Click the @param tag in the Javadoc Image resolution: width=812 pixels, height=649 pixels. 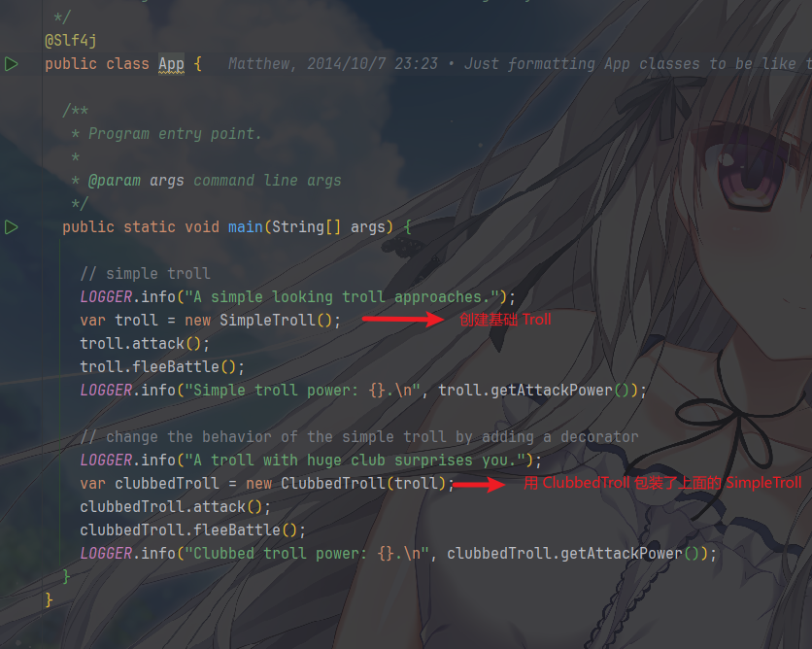115,181
